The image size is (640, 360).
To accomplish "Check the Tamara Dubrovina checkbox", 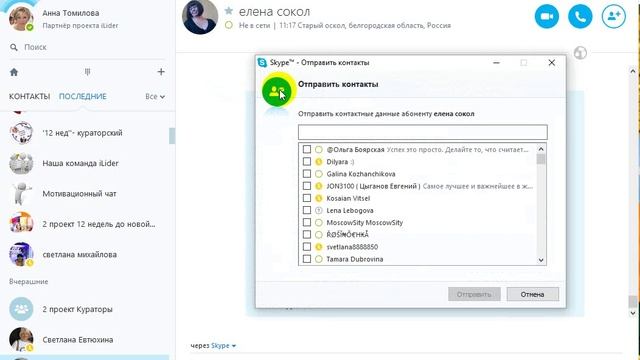I will click(307, 259).
